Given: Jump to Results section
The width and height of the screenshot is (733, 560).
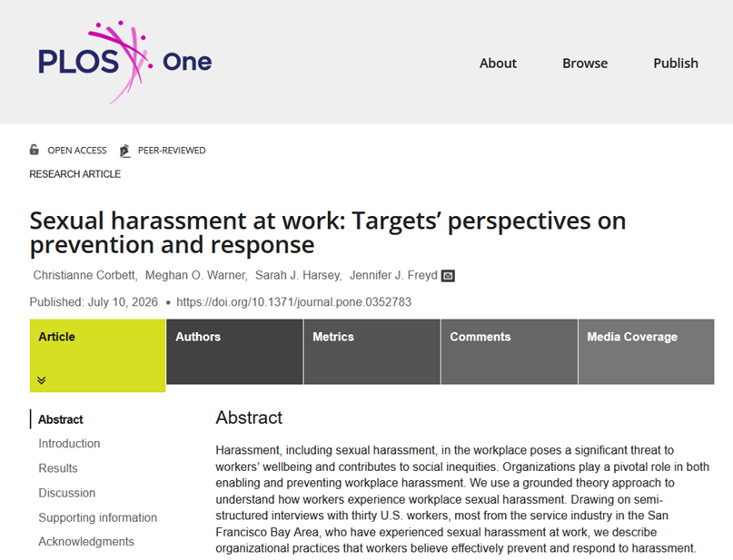Looking at the screenshot, I should [x=58, y=468].
